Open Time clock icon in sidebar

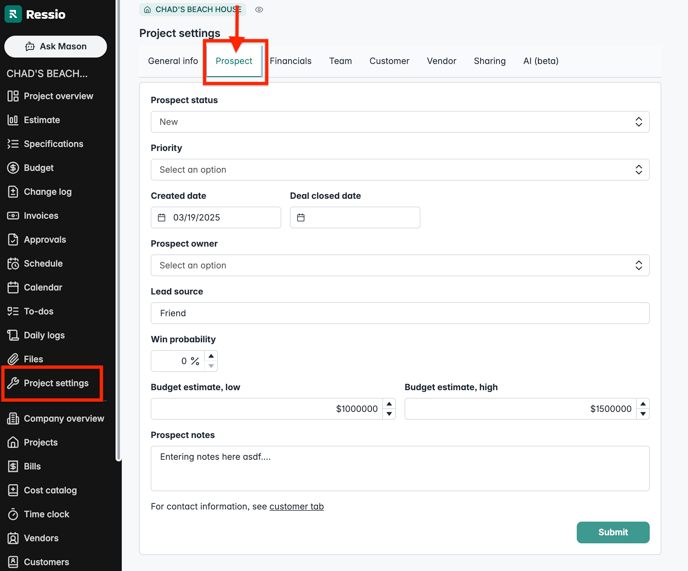tap(13, 514)
